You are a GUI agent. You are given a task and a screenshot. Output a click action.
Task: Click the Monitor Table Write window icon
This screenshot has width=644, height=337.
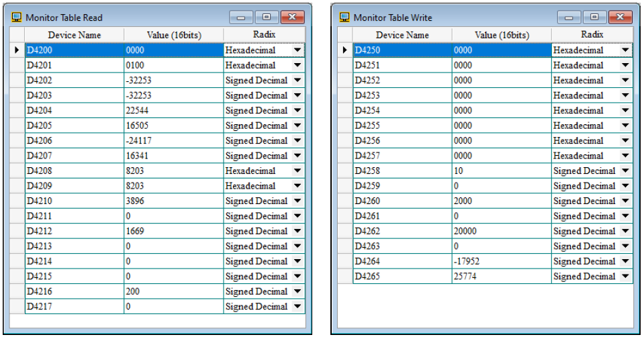344,17
